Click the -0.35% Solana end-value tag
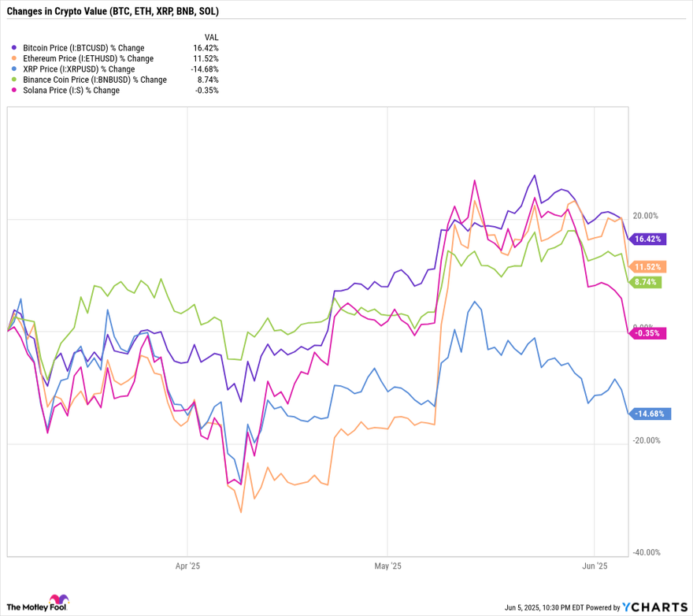Image resolution: width=693 pixels, height=616 pixels. (647, 333)
